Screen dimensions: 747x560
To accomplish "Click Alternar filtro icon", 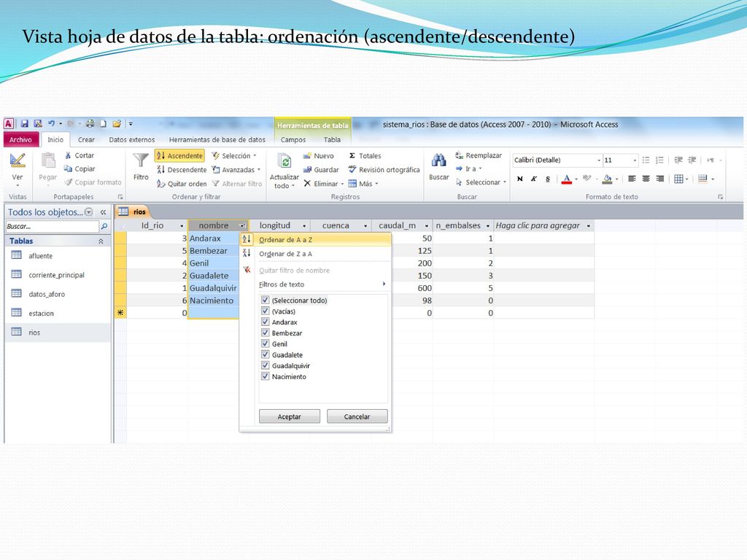I will click(x=215, y=184).
